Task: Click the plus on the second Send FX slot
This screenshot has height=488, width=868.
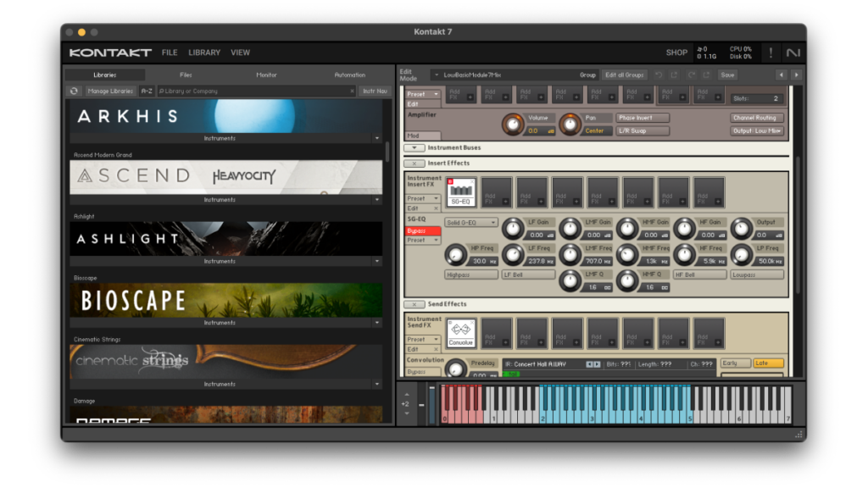Action: 505,343
